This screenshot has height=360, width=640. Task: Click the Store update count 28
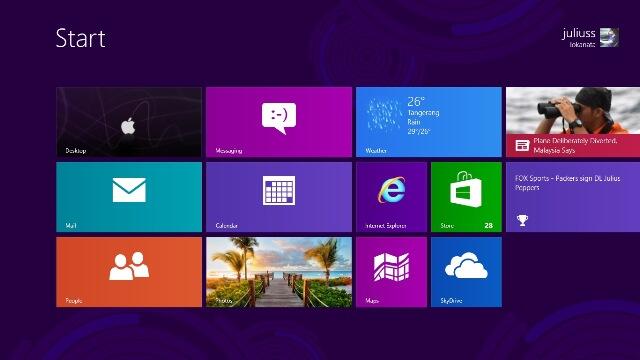tap(489, 225)
